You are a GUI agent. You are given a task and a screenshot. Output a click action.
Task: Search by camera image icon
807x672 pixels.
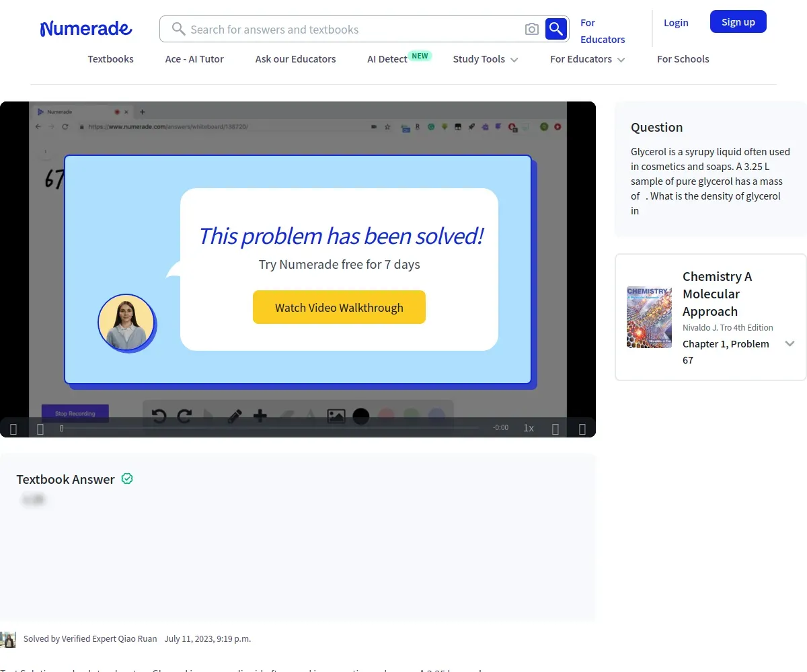coord(532,29)
